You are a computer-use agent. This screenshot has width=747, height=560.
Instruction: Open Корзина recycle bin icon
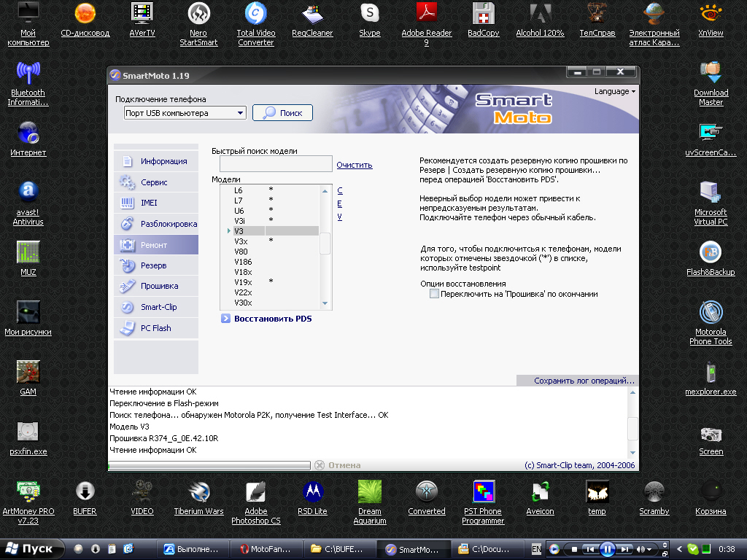[x=711, y=498]
